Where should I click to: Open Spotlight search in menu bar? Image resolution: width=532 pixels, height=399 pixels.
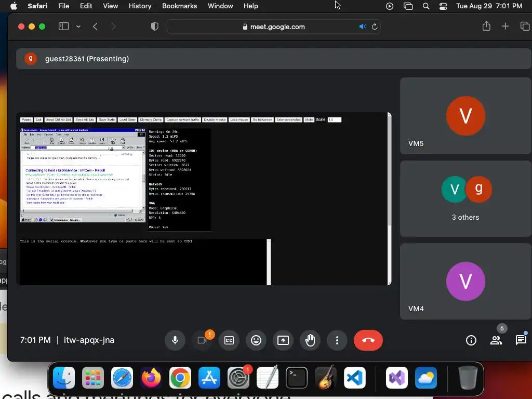[426, 6]
